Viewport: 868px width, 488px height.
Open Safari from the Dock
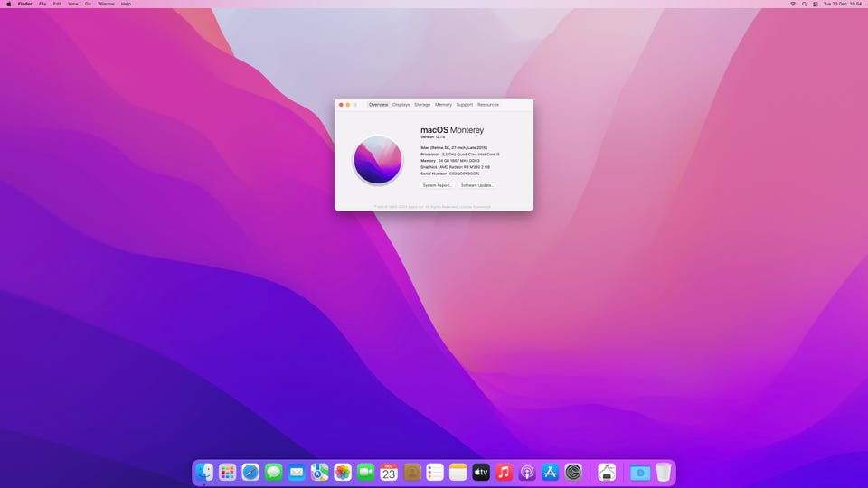coord(250,472)
